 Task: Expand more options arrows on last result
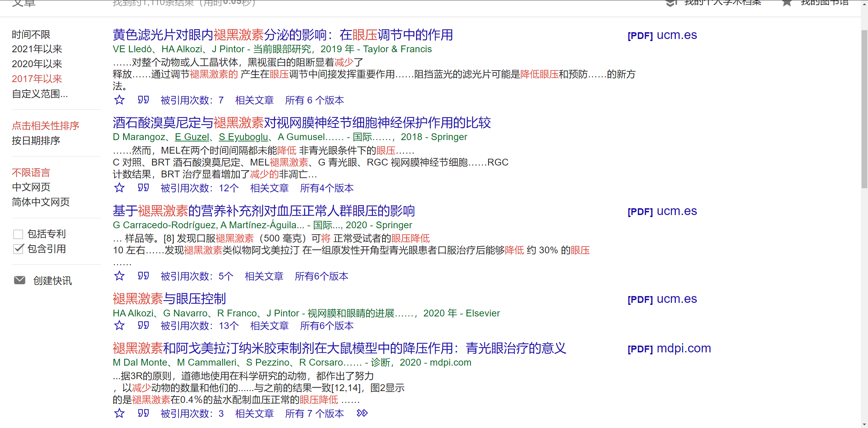362,413
